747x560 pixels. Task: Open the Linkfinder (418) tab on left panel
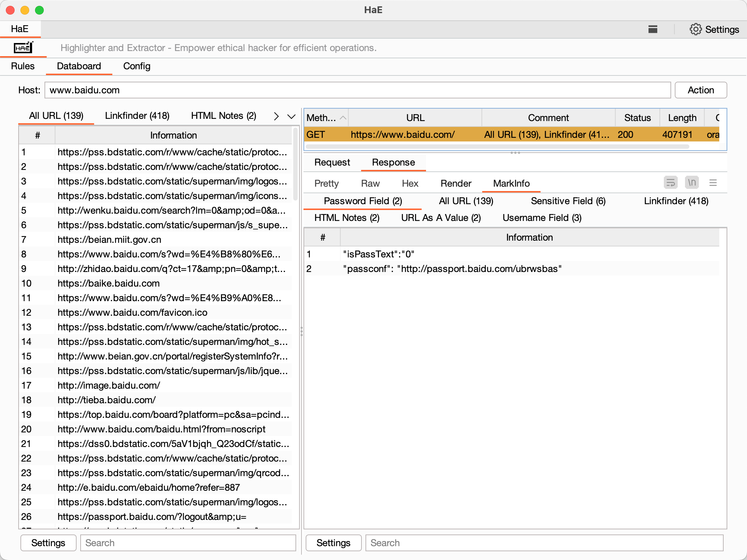click(137, 116)
